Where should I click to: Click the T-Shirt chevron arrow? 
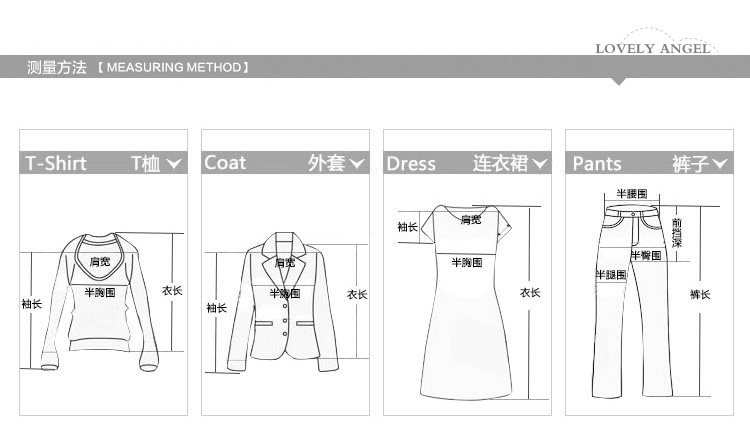[174, 164]
